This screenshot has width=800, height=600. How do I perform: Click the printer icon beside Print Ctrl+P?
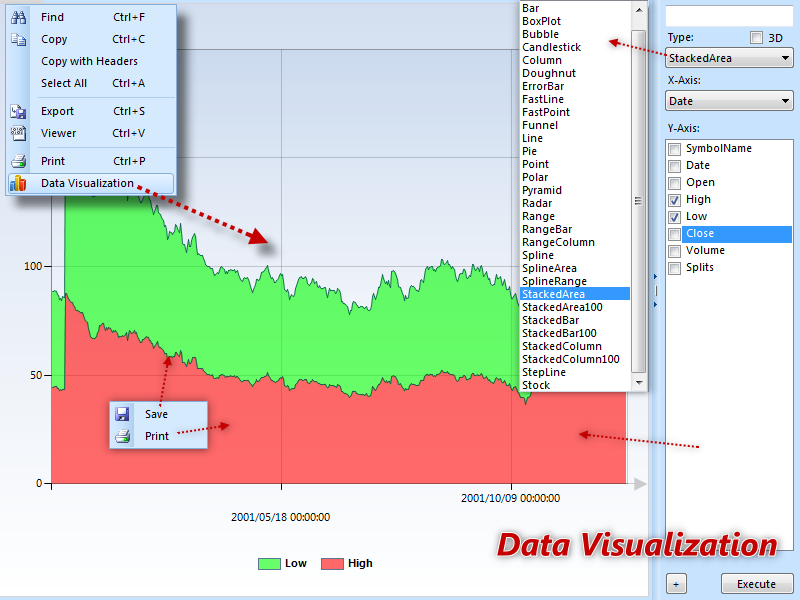(x=19, y=161)
